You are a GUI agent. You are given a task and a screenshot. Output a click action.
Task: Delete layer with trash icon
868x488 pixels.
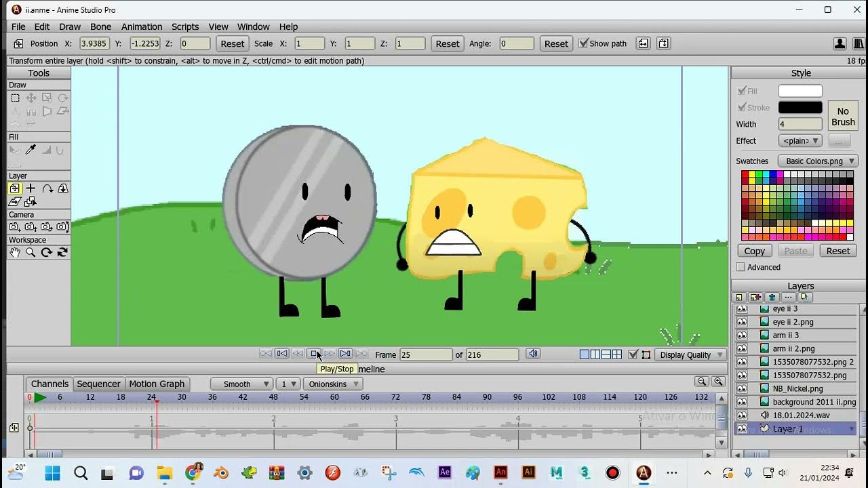point(772,298)
